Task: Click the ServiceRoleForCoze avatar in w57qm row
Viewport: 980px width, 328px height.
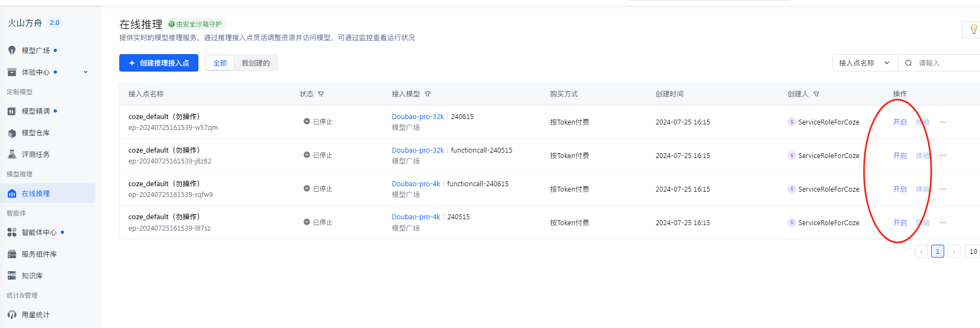Action: point(792,122)
